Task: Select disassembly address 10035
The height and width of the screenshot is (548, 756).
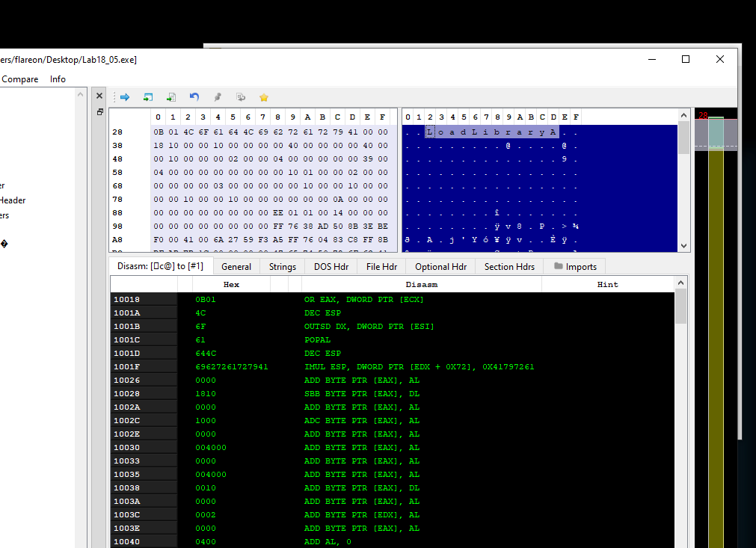Action: [x=127, y=474]
